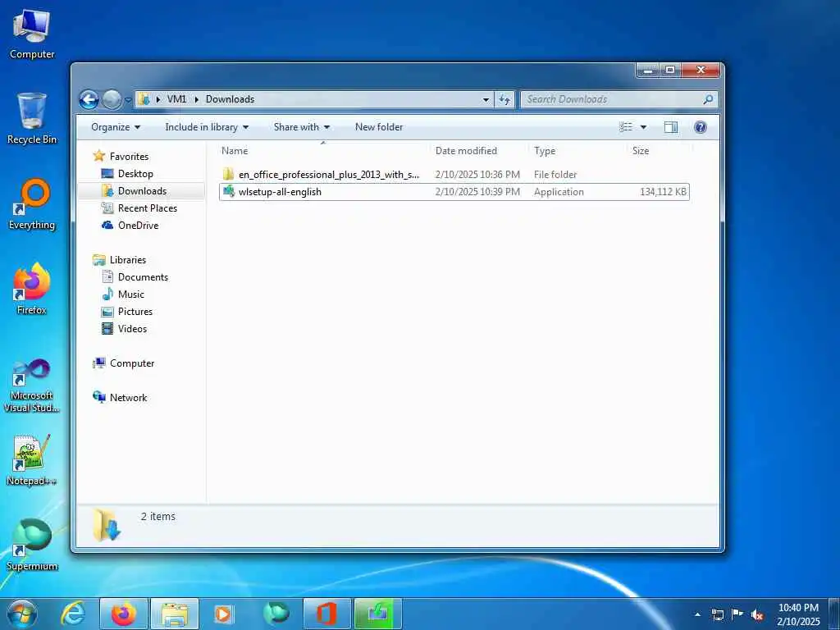This screenshot has width=840, height=630.
Task: Select the Microsoft Visual Studio desktop shortcut
Action: point(32,386)
